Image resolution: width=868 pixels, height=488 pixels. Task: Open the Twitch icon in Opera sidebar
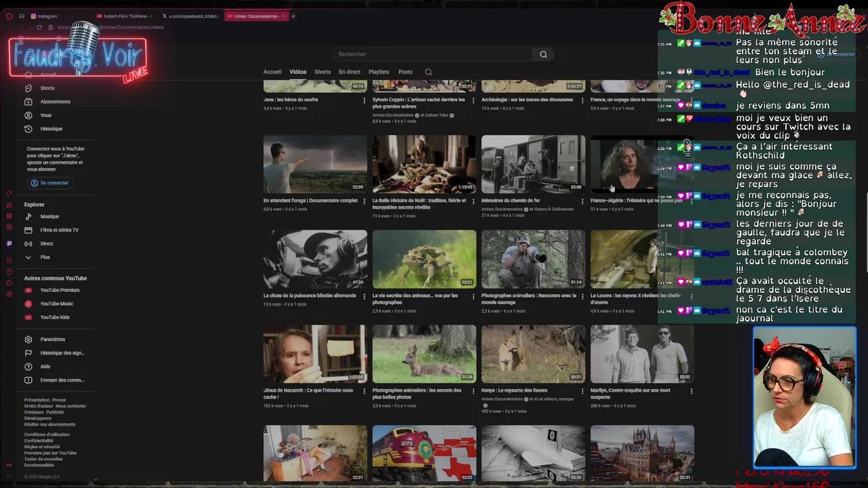[9, 243]
